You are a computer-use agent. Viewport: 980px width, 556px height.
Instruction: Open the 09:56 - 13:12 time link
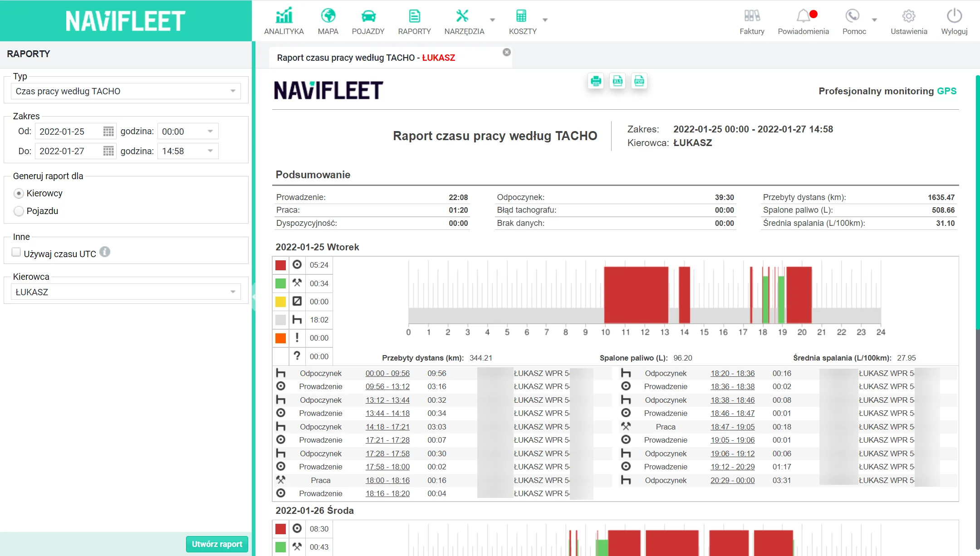pyautogui.click(x=387, y=386)
